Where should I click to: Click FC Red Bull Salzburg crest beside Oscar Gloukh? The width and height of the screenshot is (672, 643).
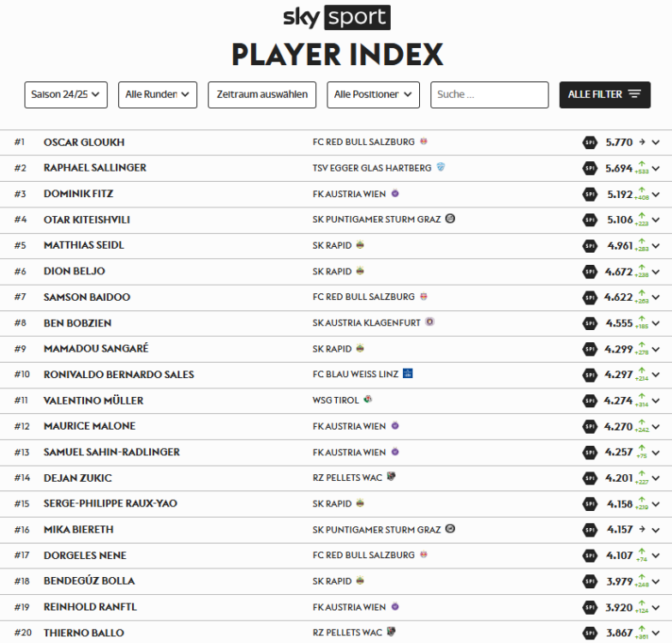tap(423, 141)
